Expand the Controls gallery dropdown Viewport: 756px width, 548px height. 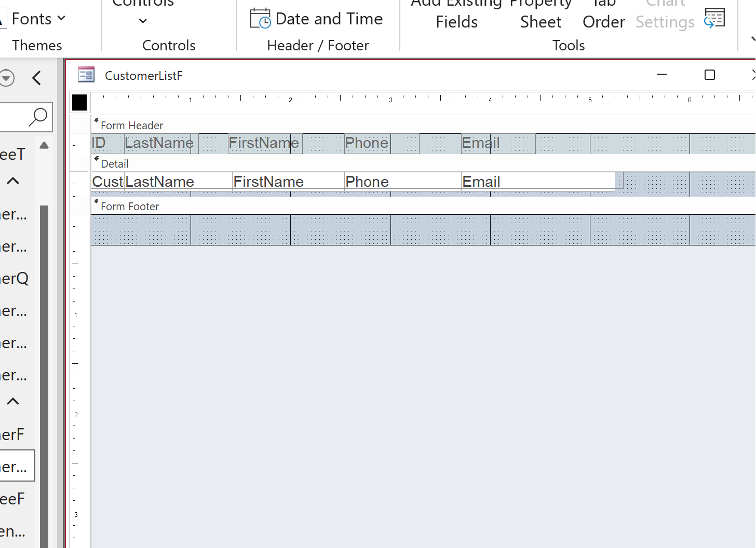click(143, 21)
